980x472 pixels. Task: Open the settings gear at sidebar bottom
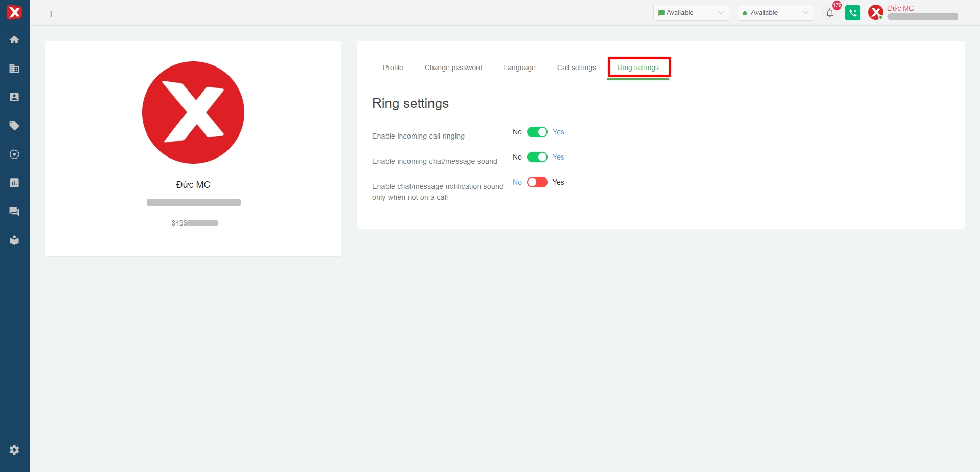point(14,450)
